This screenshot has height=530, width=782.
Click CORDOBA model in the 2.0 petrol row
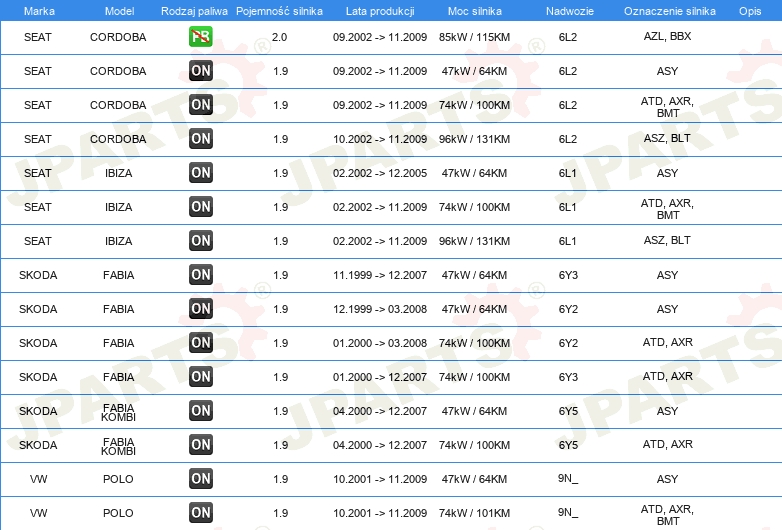point(118,37)
